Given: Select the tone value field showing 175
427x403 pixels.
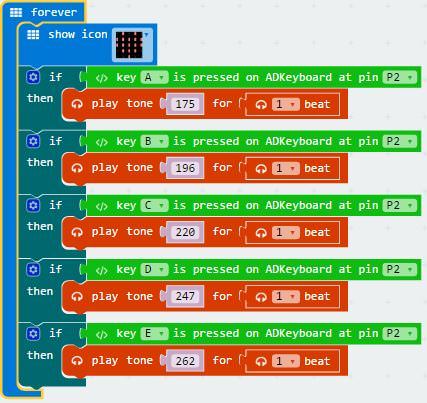Looking at the screenshot, I should pyautogui.click(x=185, y=104).
